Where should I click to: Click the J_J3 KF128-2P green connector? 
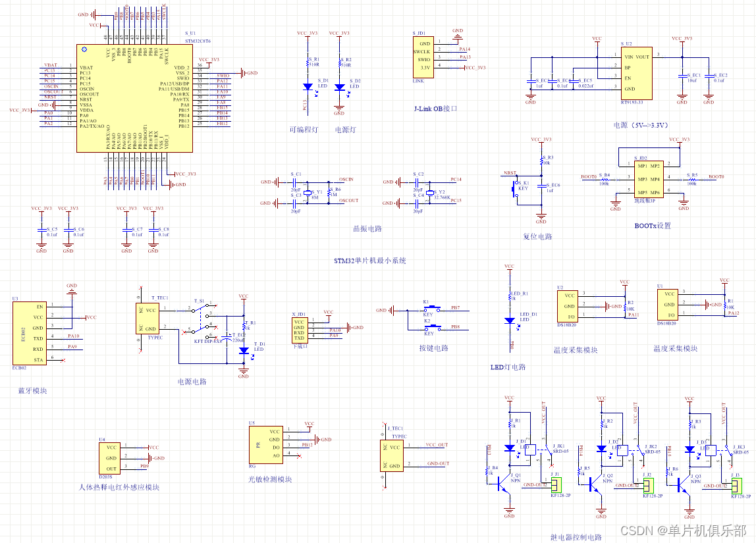(737, 485)
